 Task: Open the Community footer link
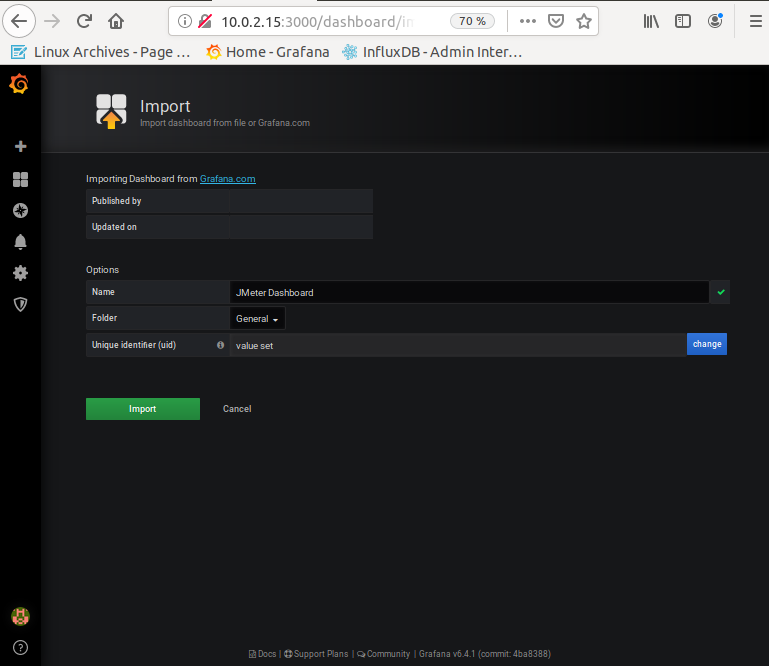coord(384,654)
